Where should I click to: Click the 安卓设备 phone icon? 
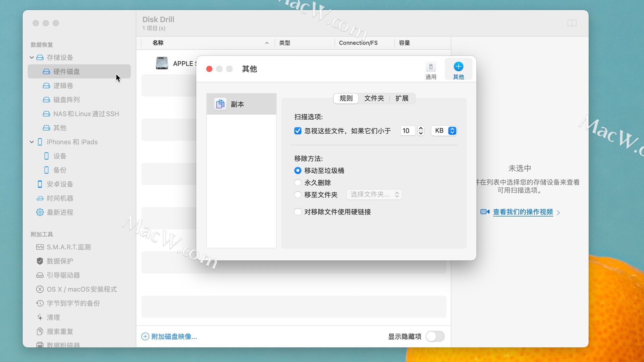tap(40, 184)
